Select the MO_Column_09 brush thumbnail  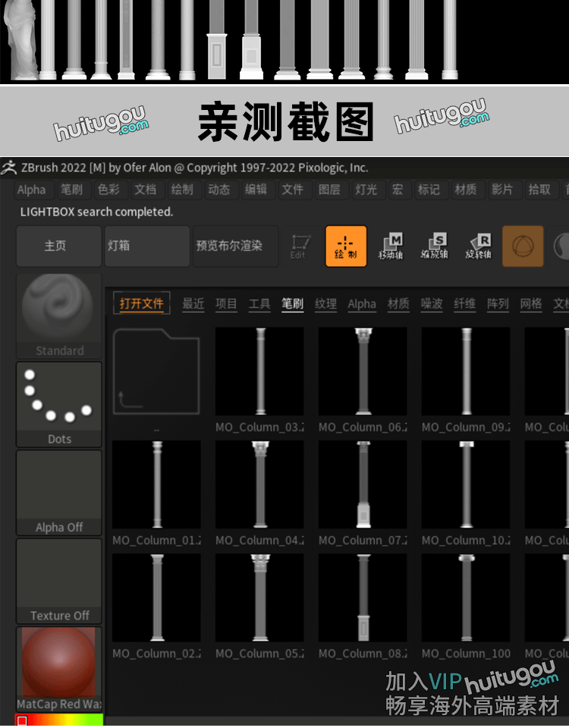click(x=466, y=372)
